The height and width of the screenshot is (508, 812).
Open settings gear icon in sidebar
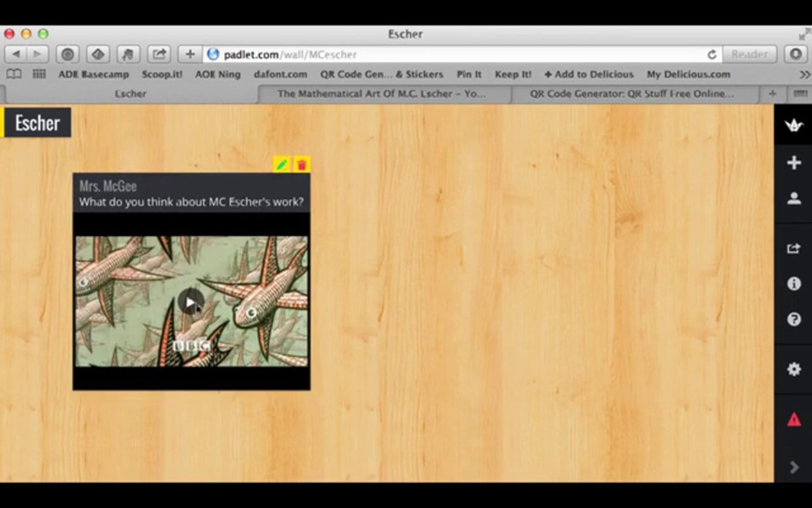tap(794, 369)
